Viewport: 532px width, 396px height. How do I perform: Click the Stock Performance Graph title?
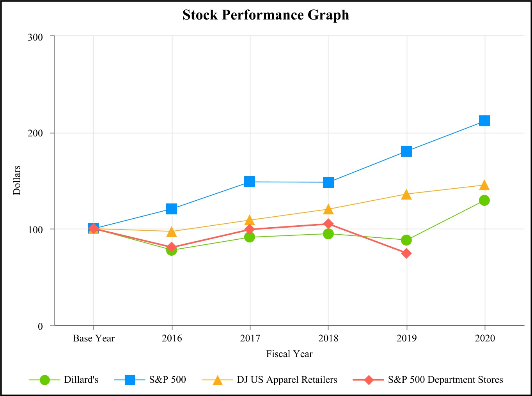point(266,15)
